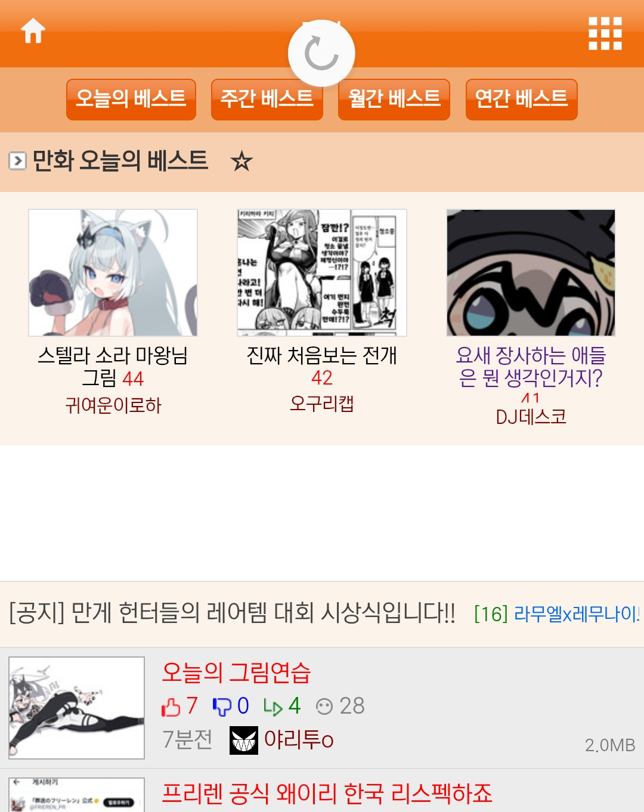Open the cat-girl illustration thumbnail
Image resolution: width=644 pixels, height=812 pixels.
(113, 272)
